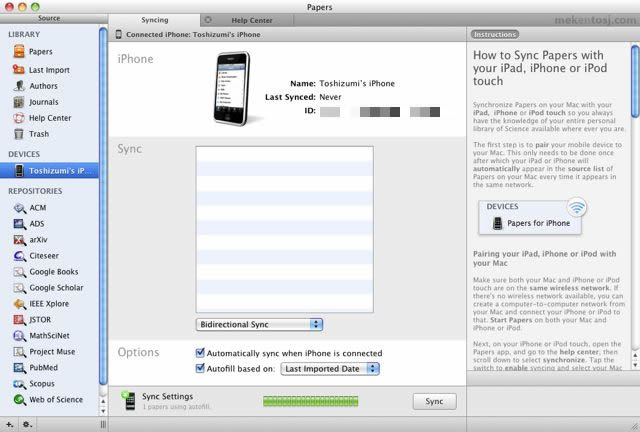Screen dimensions: 640x432
Task: Select the Citeseer repository icon
Action: point(20,256)
